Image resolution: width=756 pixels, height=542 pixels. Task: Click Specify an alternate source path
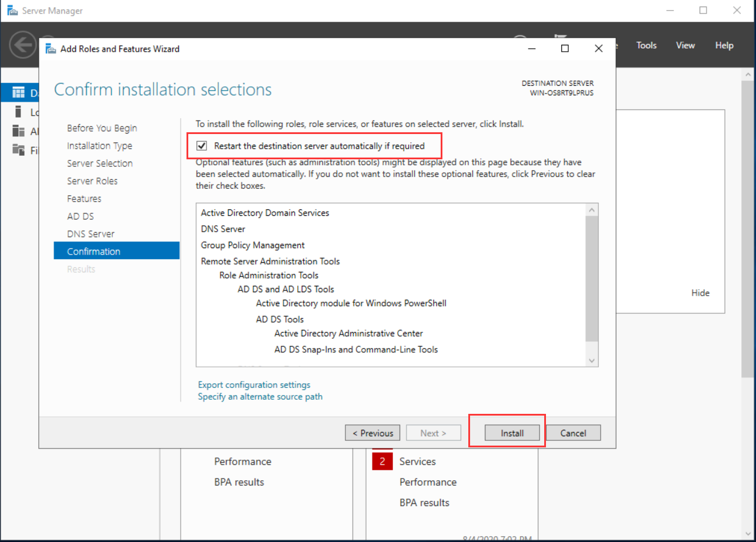click(260, 397)
